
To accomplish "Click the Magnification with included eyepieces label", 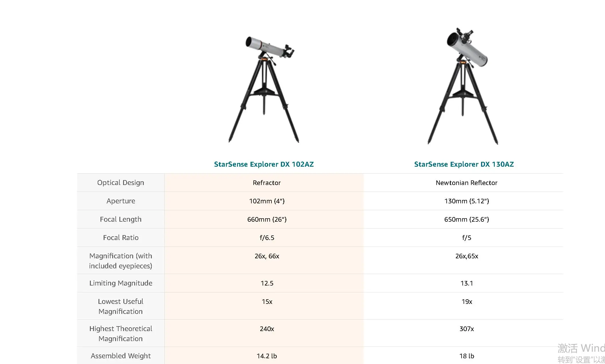I will (121, 261).
